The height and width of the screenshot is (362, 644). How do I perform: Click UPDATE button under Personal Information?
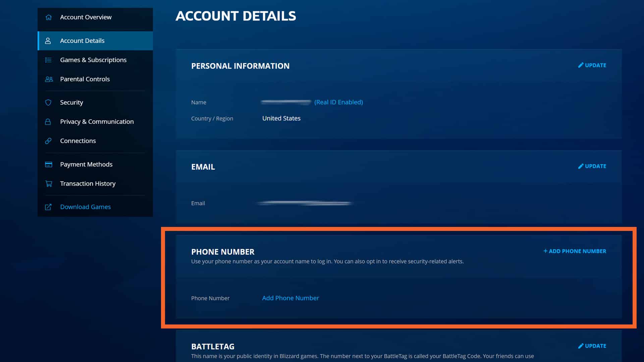pyautogui.click(x=592, y=65)
